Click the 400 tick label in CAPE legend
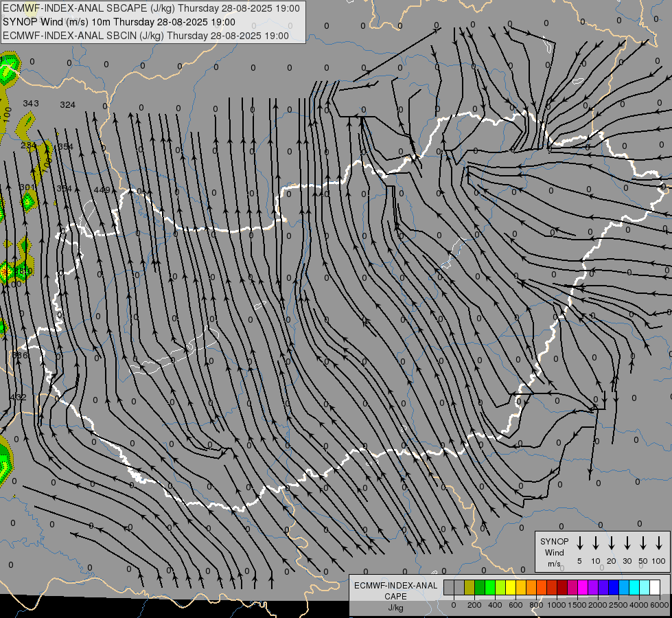 tap(495, 605)
